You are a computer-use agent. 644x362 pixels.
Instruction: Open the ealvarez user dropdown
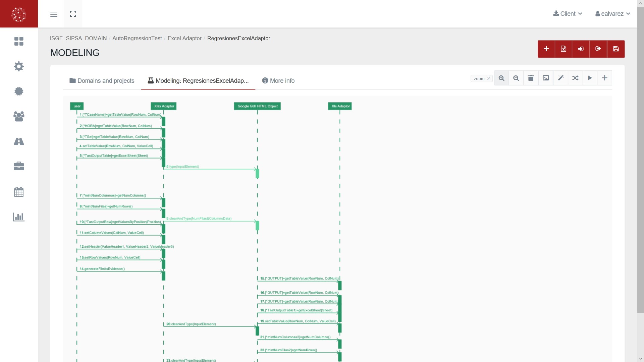[x=613, y=14]
